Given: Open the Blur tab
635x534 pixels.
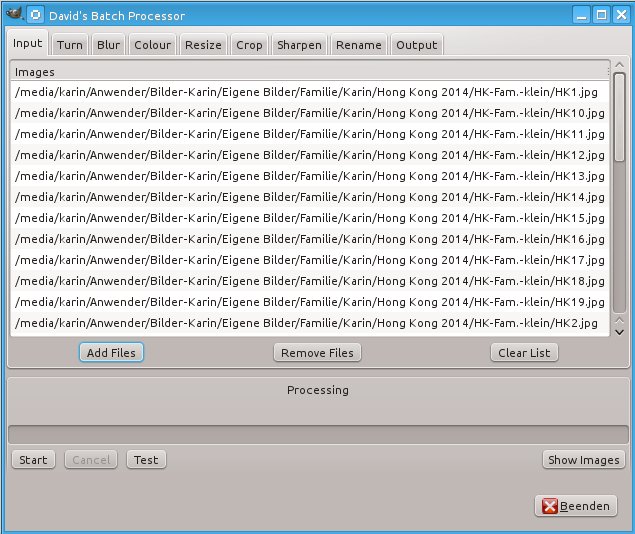Looking at the screenshot, I should 109,45.
